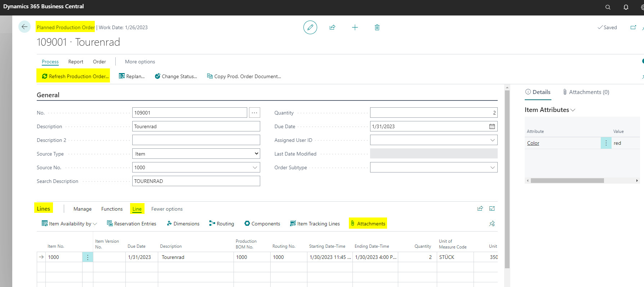
Task: Open Item Tracking Lines
Action: click(x=315, y=224)
